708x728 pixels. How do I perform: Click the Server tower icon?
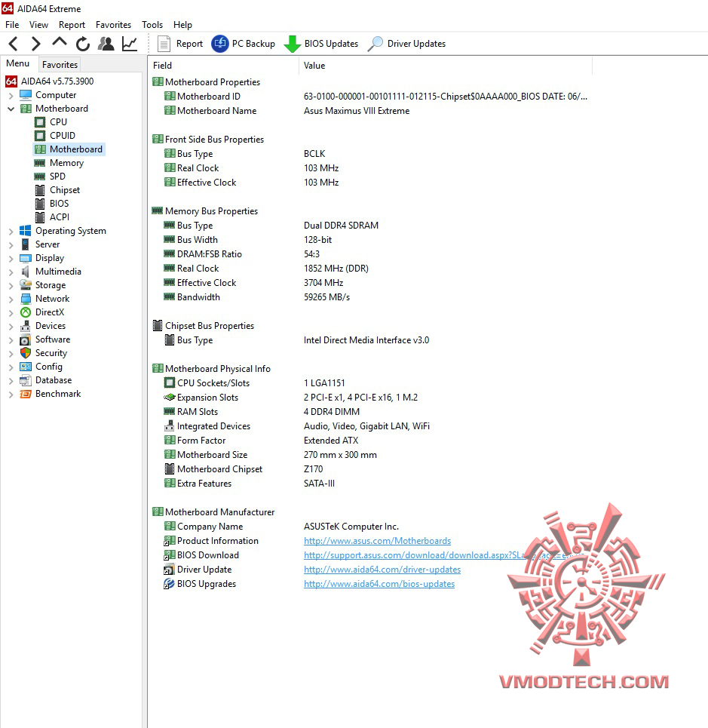click(26, 244)
